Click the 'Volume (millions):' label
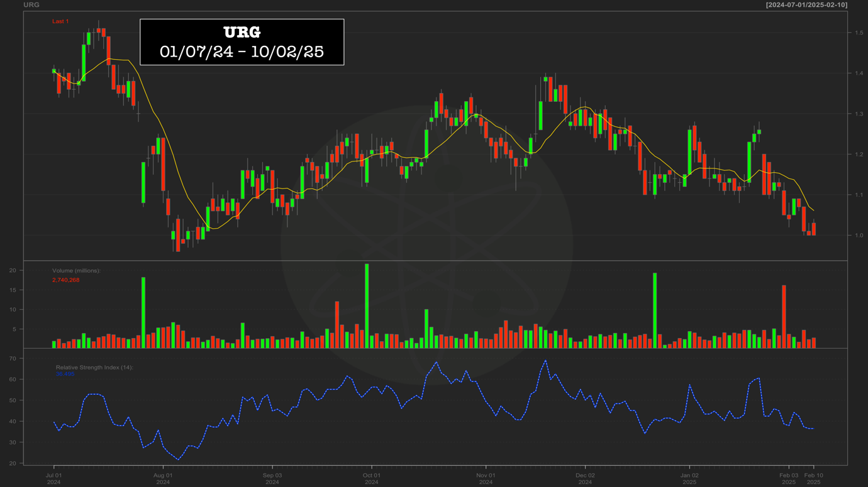Image resolution: width=868 pixels, height=487 pixels. 76,271
